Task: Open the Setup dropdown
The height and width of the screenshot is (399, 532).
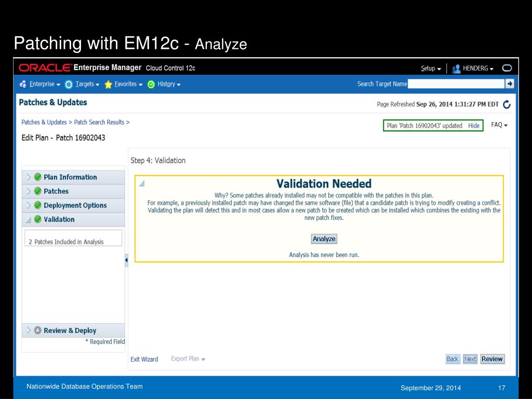Action: pos(431,69)
